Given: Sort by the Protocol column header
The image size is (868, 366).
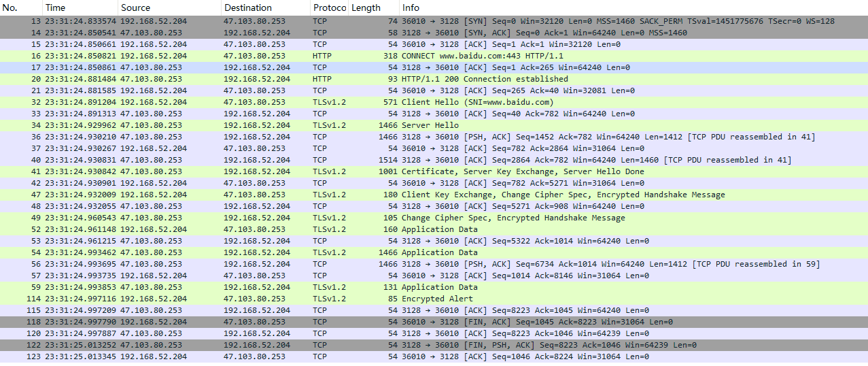Looking at the screenshot, I should 329,7.
